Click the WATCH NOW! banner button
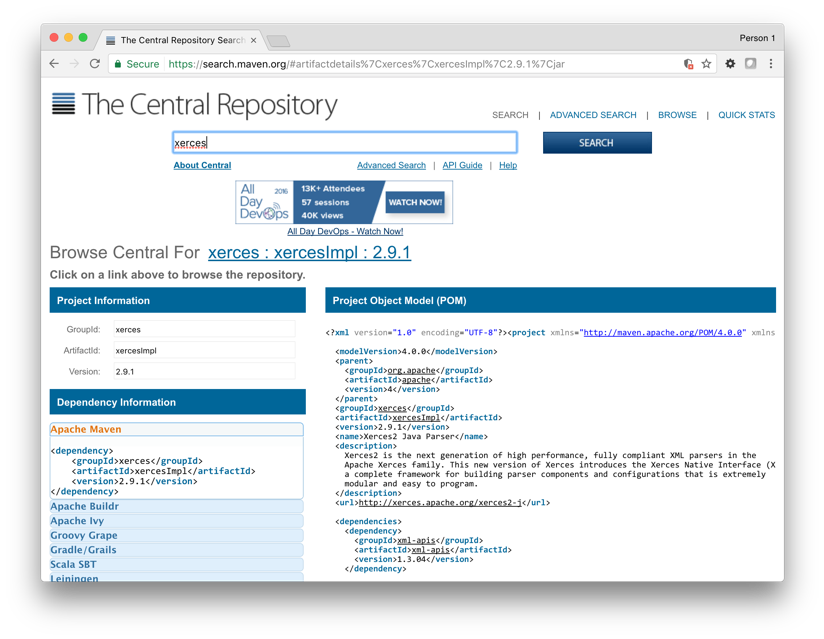 415,202
